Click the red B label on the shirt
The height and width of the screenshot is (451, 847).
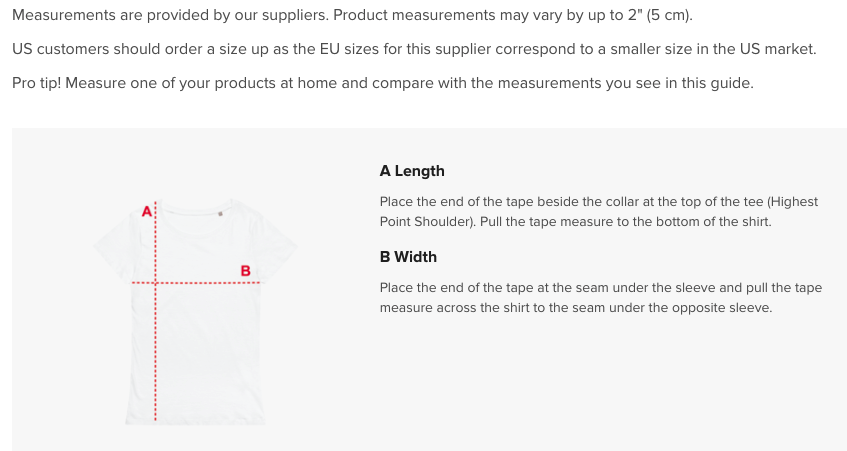click(x=245, y=271)
